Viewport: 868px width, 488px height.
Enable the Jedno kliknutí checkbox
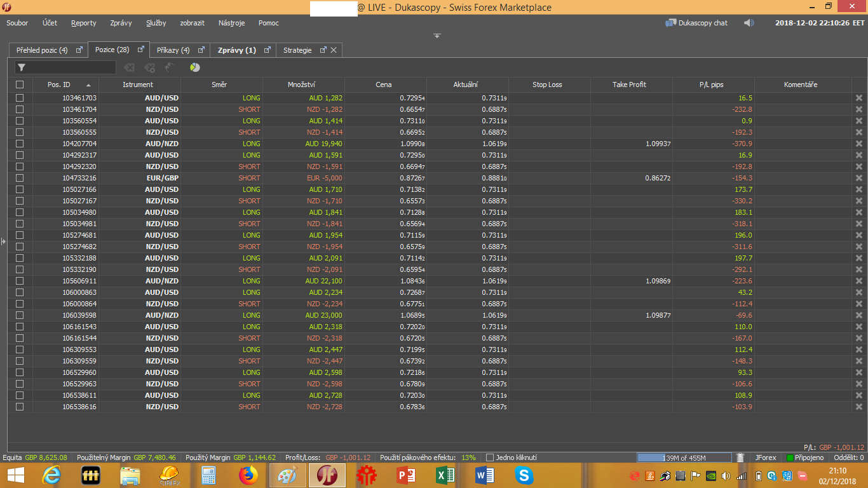490,457
